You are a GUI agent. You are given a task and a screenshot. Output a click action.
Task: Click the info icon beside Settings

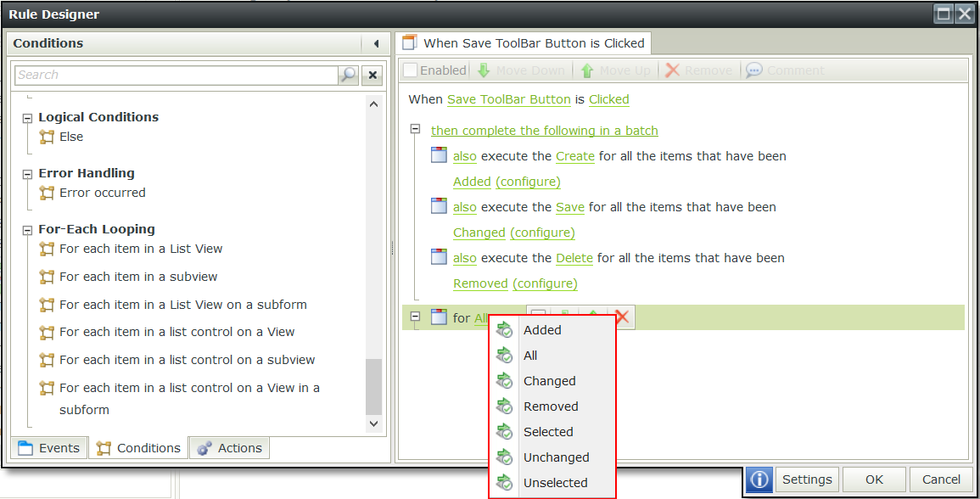[759, 479]
